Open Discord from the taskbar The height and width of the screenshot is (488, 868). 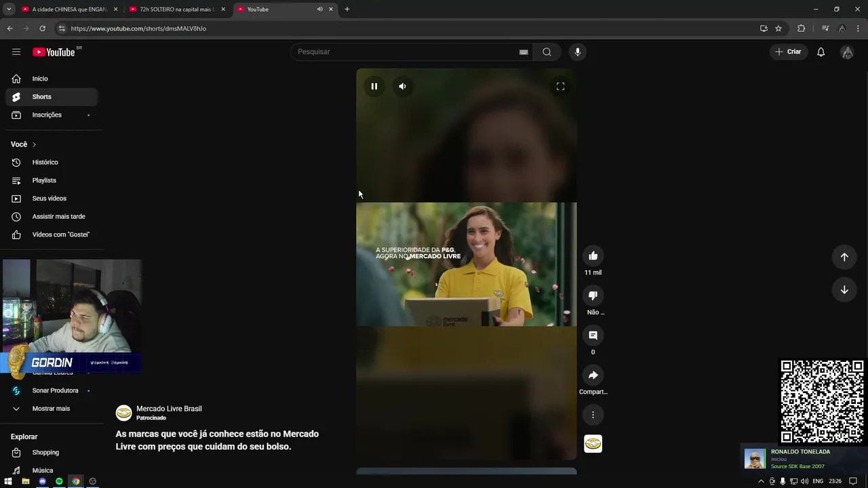pyautogui.click(x=43, y=481)
